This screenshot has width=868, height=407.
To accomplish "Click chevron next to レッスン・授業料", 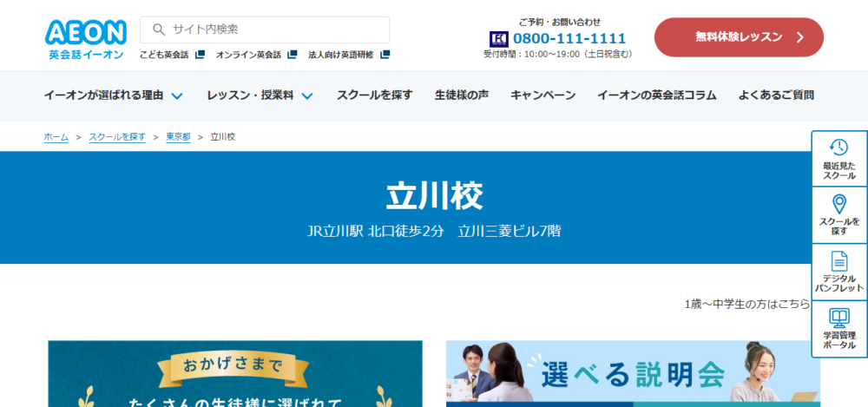I will point(308,95).
